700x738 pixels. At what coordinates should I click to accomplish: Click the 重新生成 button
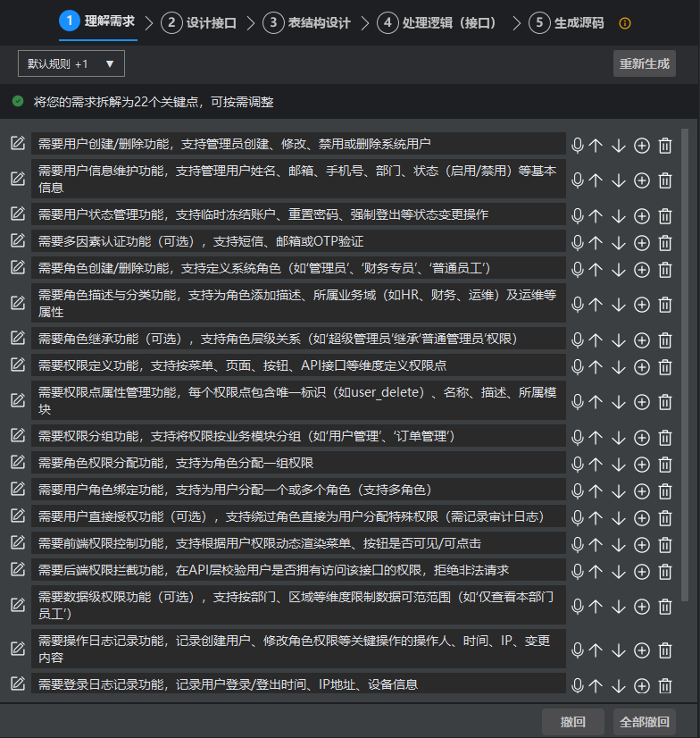pos(645,64)
